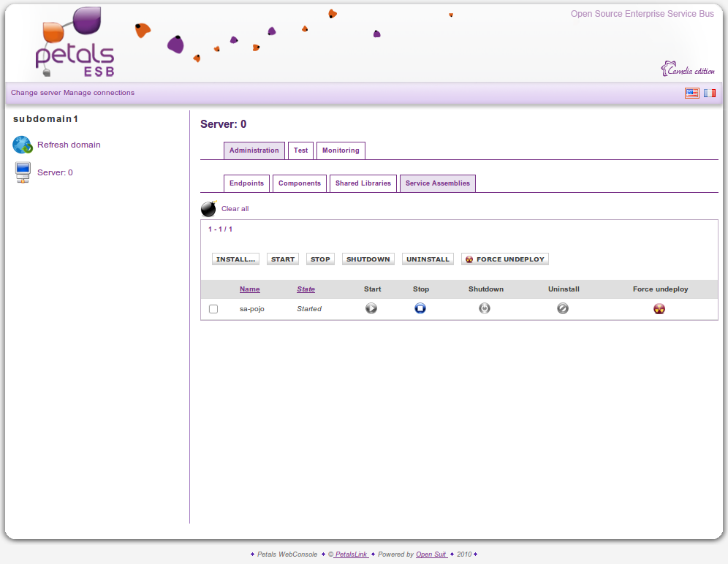Viewport: 728px width, 564px height.
Task: Follow the PetalsLink footer link
Action: pyautogui.click(x=351, y=555)
